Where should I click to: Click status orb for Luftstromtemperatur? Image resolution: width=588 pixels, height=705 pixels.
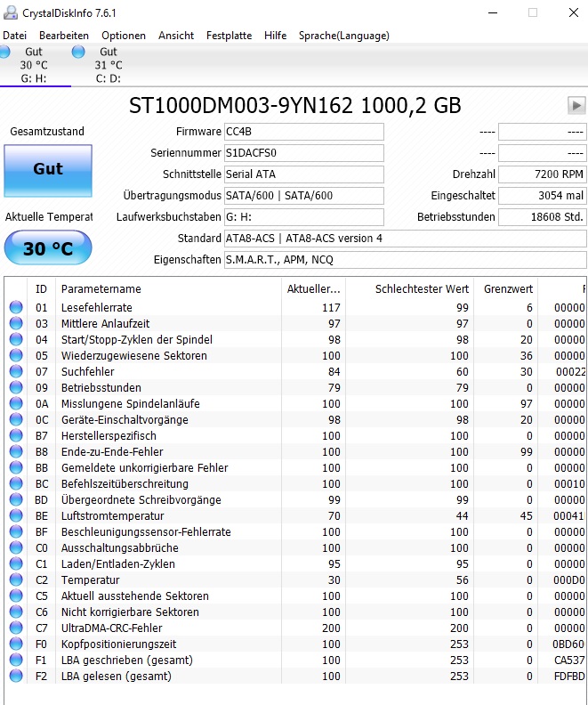[x=16, y=515]
